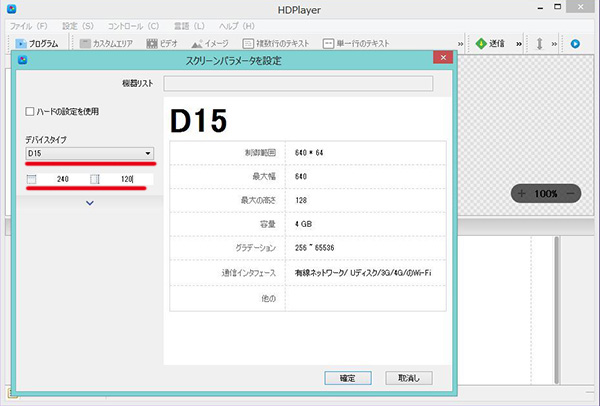Click the large D15 heading
Screen dimensions: 600x406
(198, 121)
